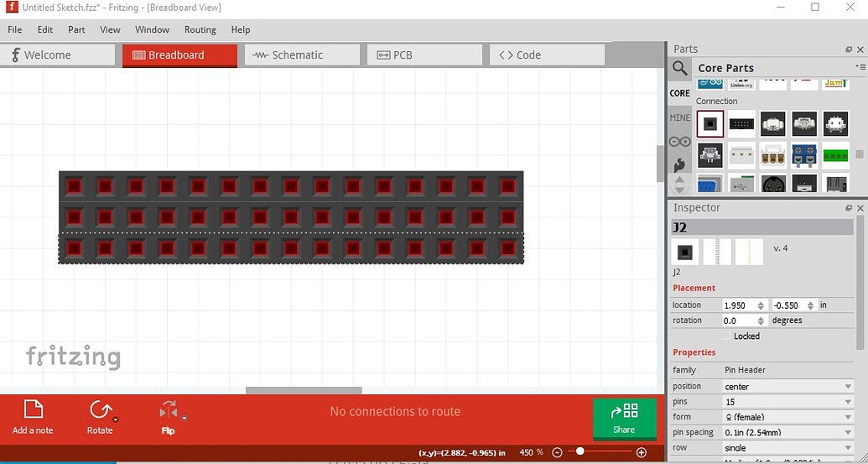Screen dimensions: 868x464
Task: Click the green Share button
Action: [x=624, y=420]
